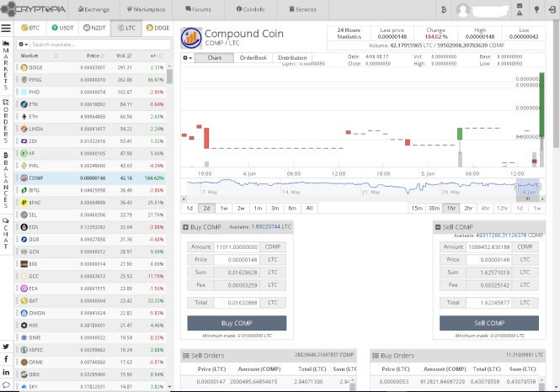Set the chart range to 6m
The width and height of the screenshot is (560, 392).
tap(292, 209)
